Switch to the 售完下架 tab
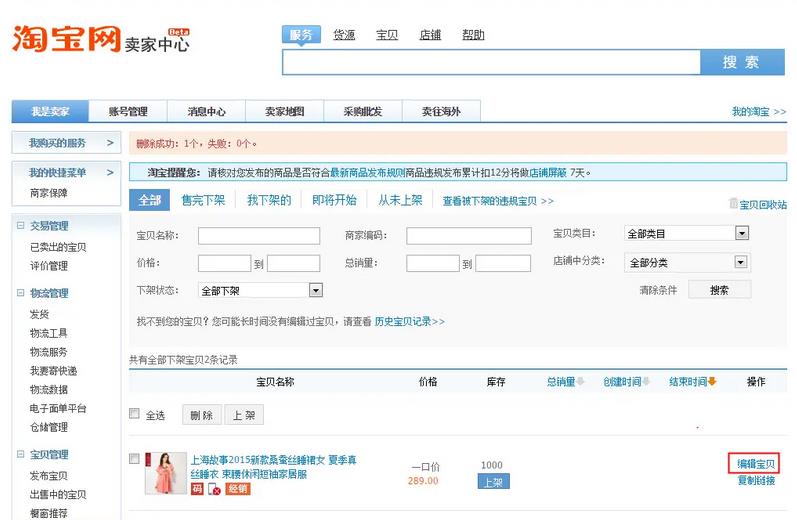797x520 pixels. pos(203,200)
